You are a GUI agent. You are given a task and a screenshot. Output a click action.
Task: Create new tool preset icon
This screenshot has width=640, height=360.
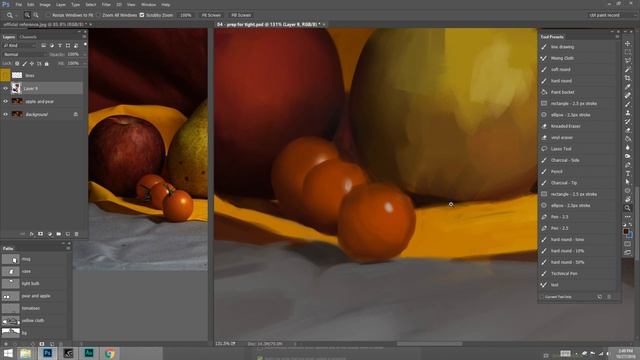click(x=600, y=297)
